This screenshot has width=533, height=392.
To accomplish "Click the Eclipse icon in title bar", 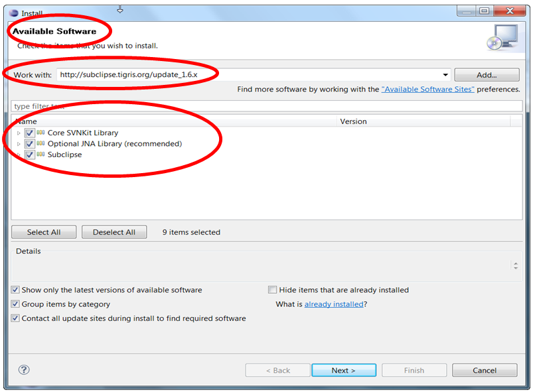I will [x=13, y=13].
